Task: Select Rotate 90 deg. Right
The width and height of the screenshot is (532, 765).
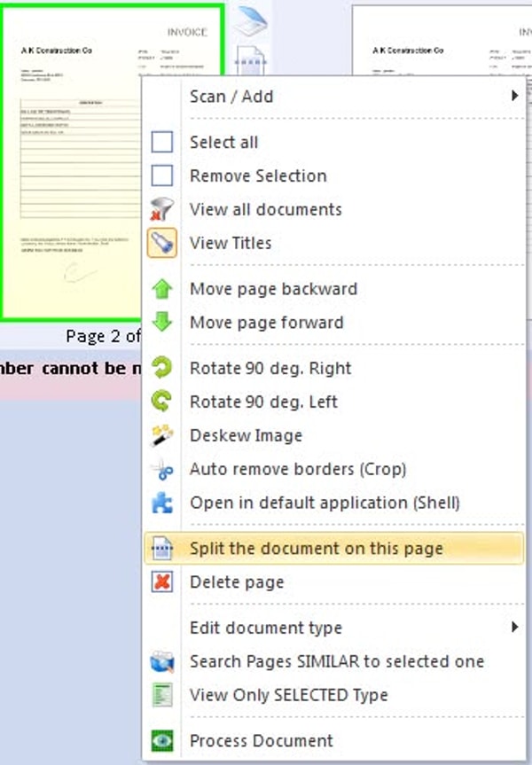Action: [334, 367]
